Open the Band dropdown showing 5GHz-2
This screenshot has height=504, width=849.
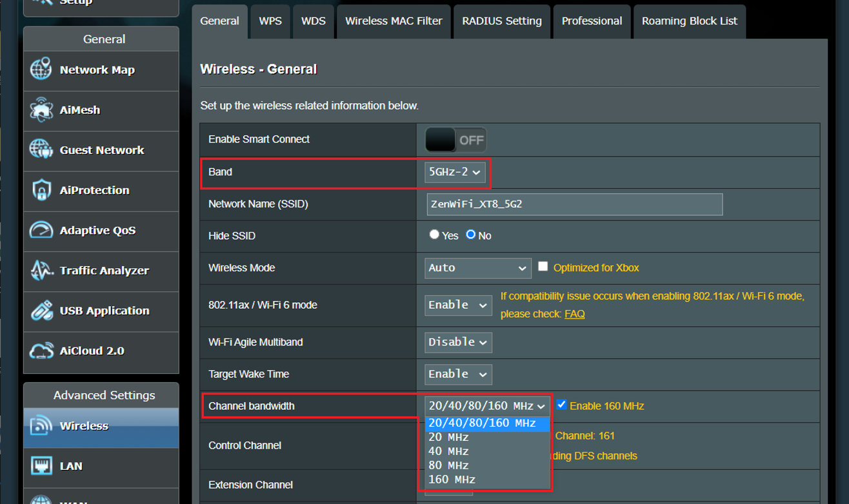455,172
